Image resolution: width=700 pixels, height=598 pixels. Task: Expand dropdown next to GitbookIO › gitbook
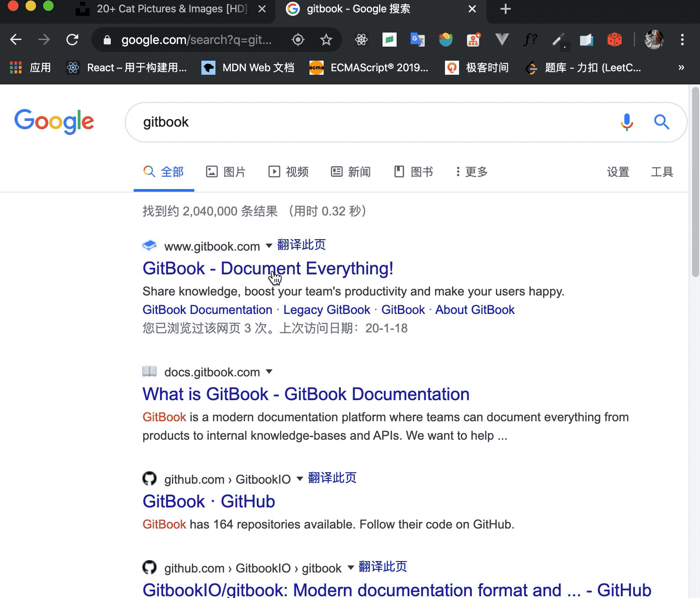351,567
